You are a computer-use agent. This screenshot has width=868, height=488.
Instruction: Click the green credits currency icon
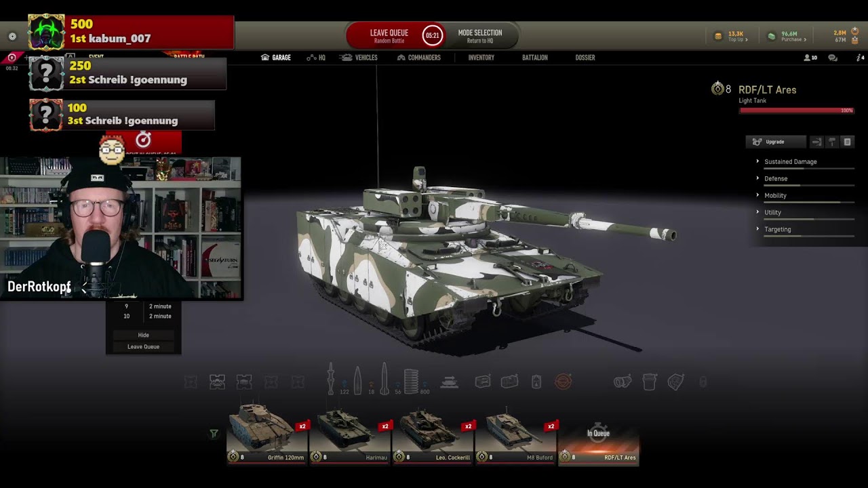[771, 36]
